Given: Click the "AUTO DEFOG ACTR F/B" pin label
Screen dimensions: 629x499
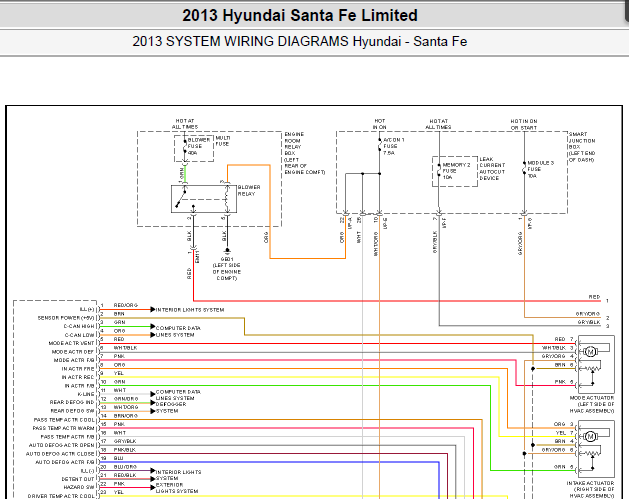Looking at the screenshot, I should point(65,462).
